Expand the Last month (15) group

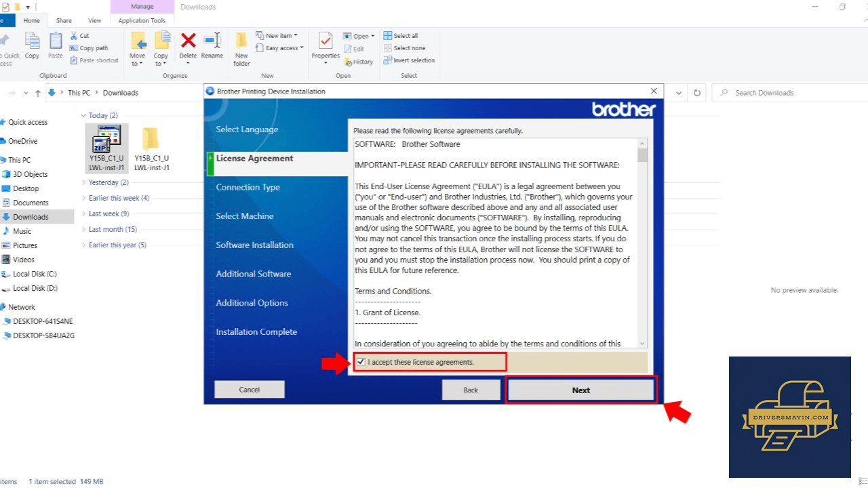pos(83,230)
